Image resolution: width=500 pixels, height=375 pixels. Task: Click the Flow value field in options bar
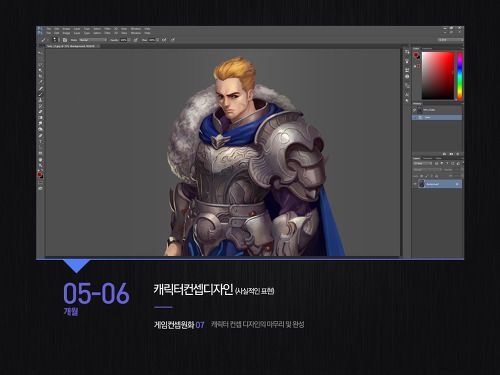[152, 40]
